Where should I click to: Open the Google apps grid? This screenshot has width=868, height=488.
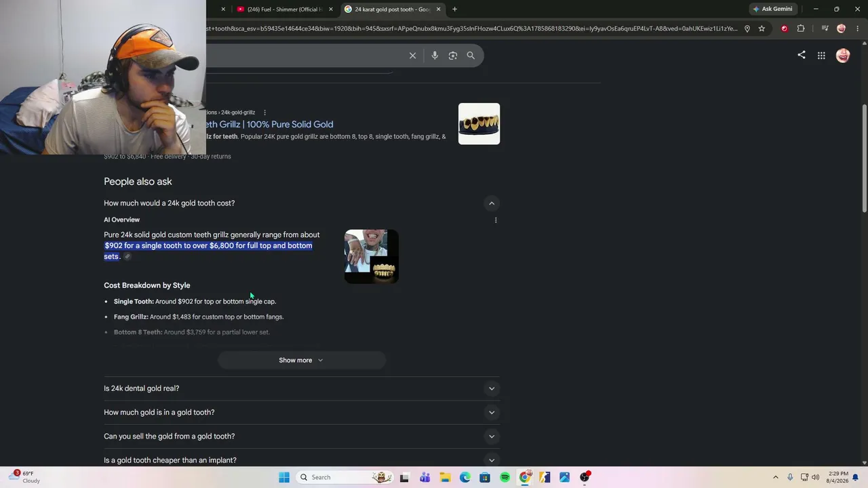821,56
